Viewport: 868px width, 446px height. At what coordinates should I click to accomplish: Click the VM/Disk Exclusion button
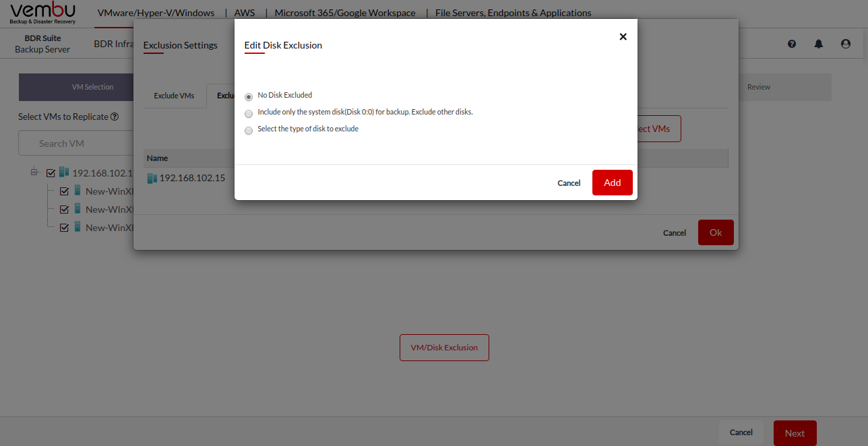(444, 348)
